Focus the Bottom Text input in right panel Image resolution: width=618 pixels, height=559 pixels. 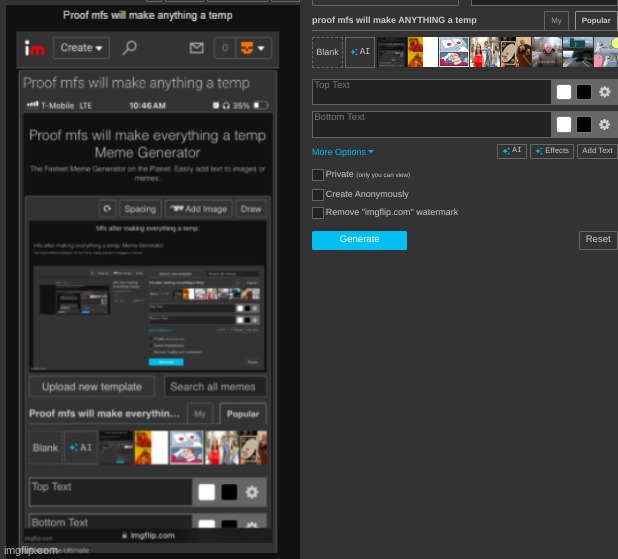(x=432, y=125)
